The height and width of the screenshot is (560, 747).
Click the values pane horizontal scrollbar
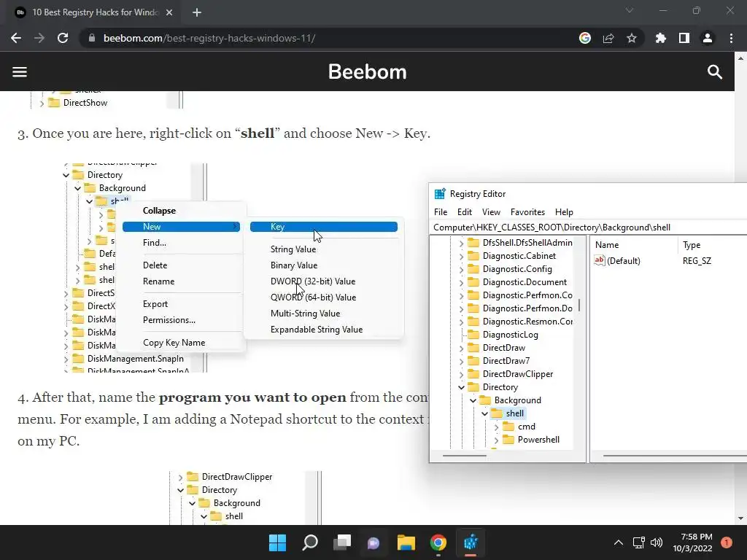pos(675,456)
